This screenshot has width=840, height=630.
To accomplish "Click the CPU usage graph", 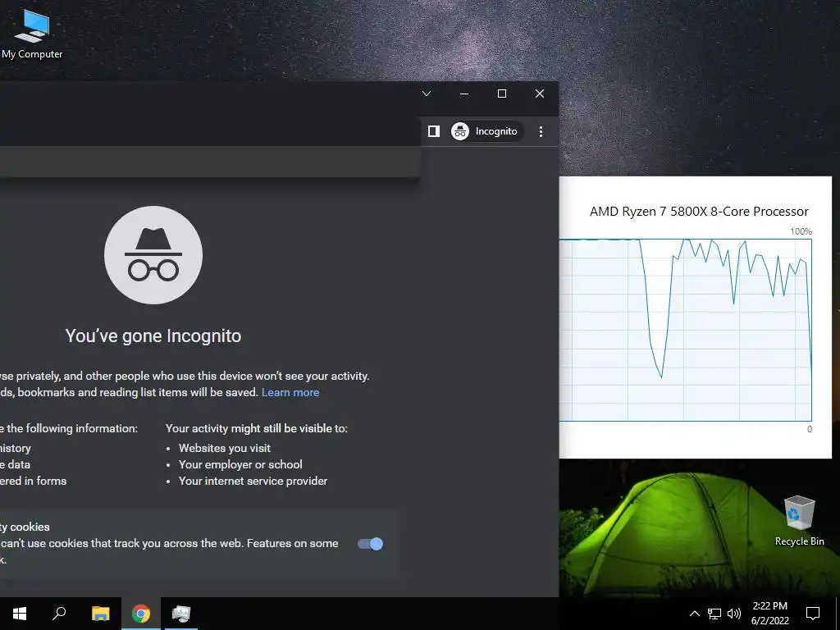I will pos(686,330).
